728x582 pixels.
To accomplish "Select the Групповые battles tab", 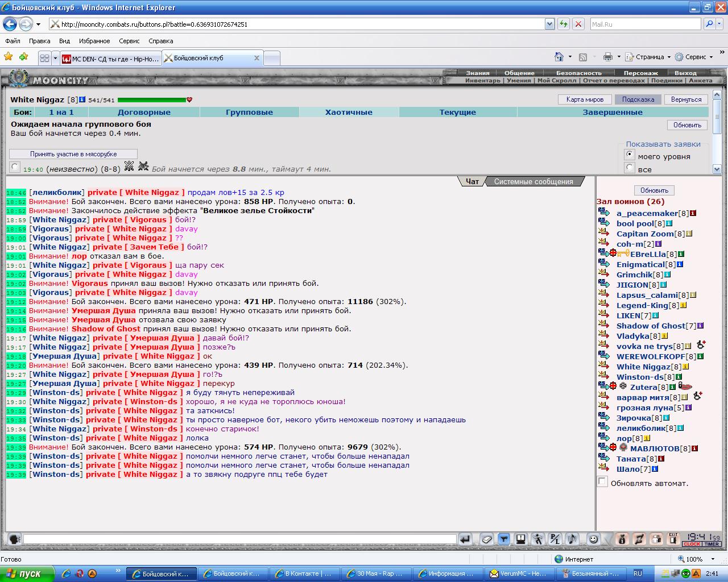I will click(x=249, y=112).
